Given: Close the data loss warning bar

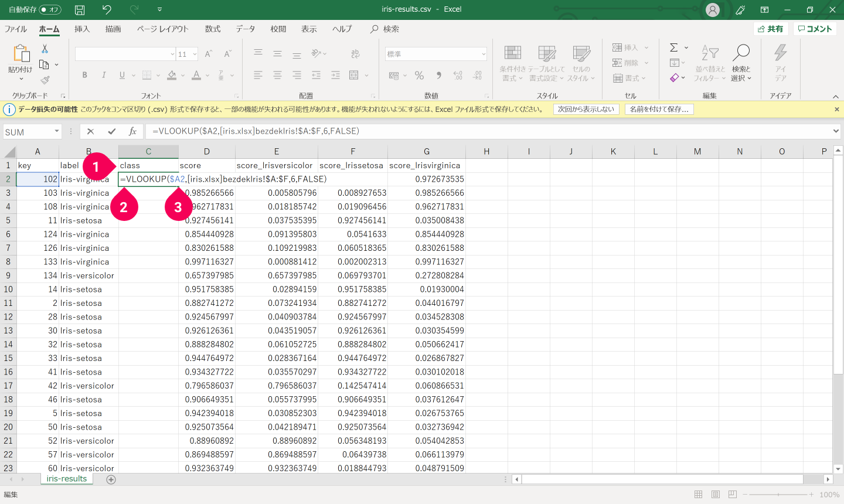Looking at the screenshot, I should coord(836,109).
